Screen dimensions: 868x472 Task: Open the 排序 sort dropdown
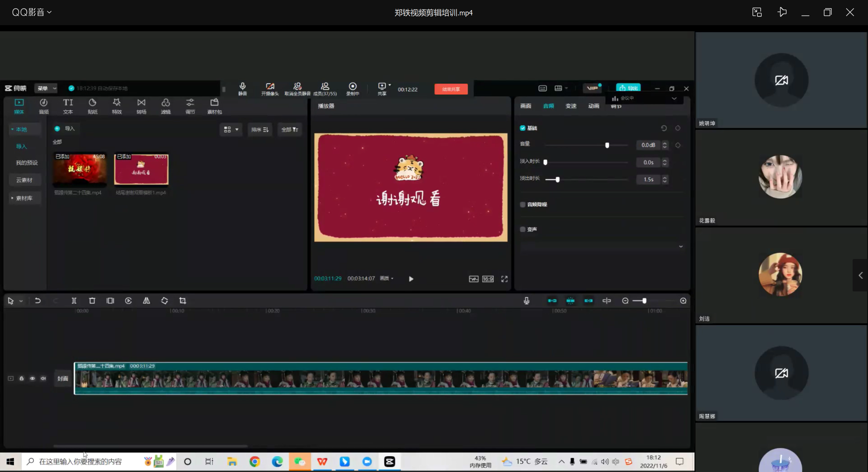pyautogui.click(x=260, y=130)
